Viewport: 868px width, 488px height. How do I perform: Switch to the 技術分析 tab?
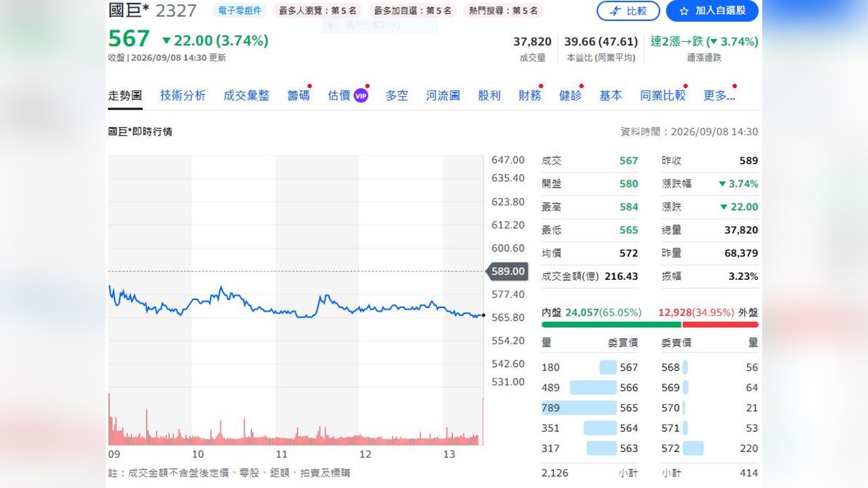click(183, 96)
